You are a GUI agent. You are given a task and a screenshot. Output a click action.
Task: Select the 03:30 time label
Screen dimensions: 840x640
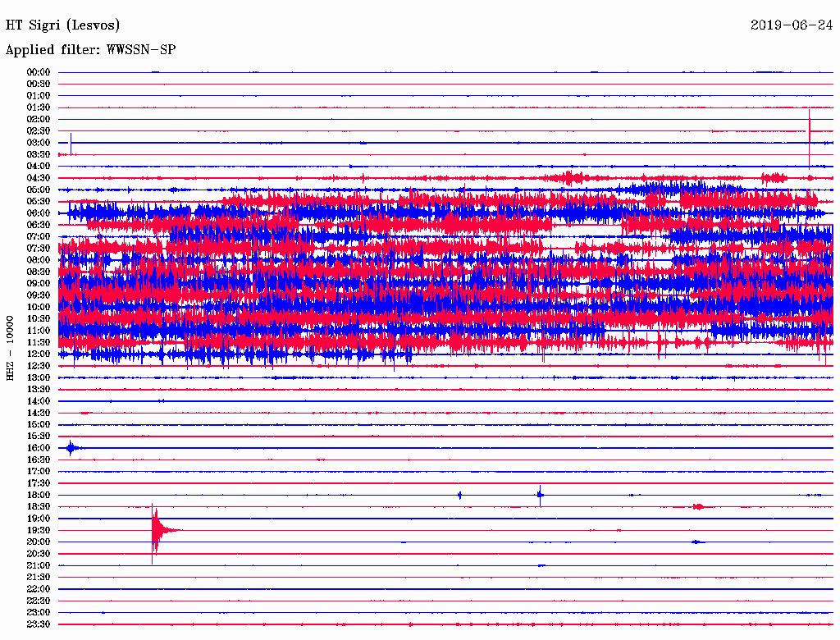39,155
